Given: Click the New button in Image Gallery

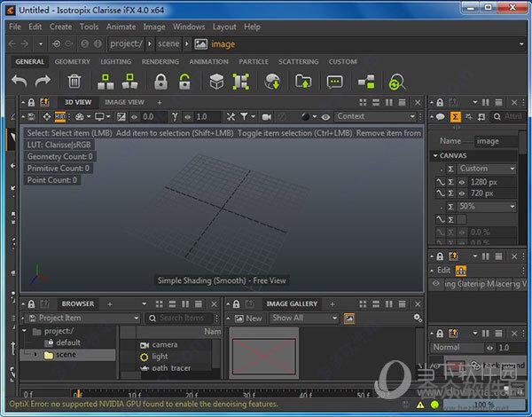Looking at the screenshot, I should pos(248,319).
